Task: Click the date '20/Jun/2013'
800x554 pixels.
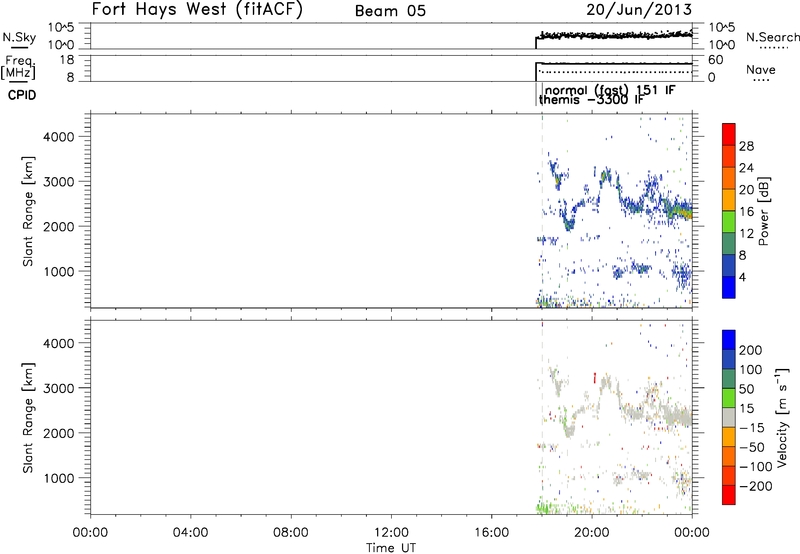Action: [639, 10]
